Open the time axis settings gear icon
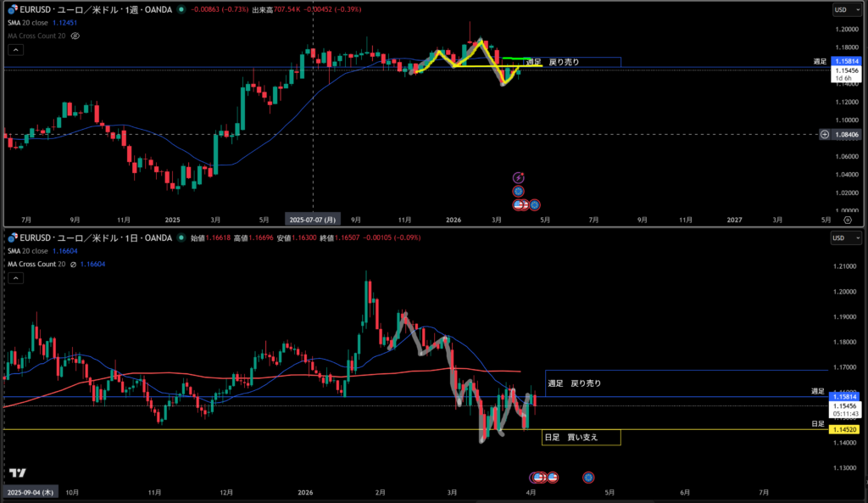Screen dimensions: 868x503 pyautogui.click(x=847, y=219)
